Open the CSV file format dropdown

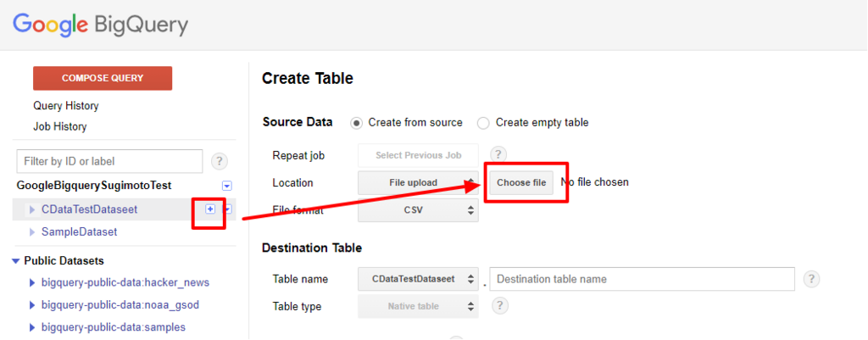click(x=419, y=210)
